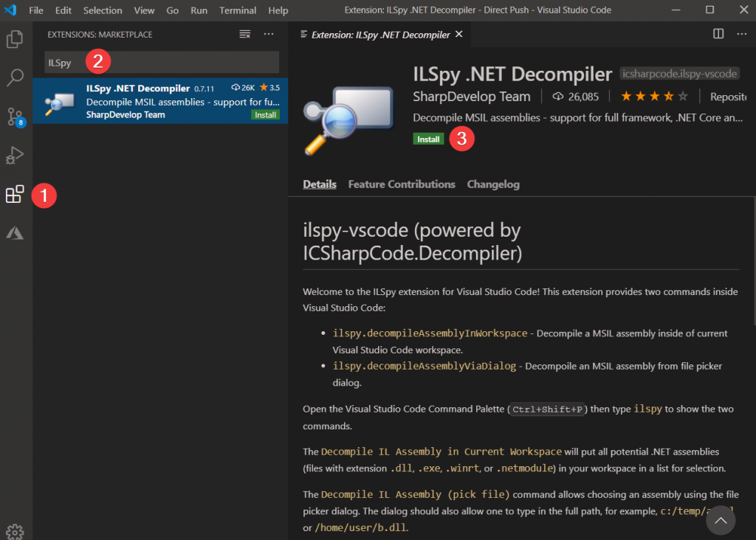Click the ILSpy extensions search box

point(162,62)
